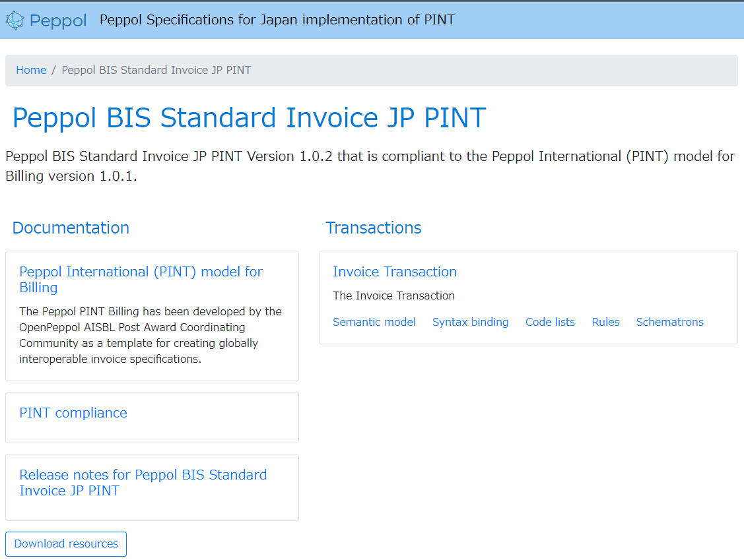Open Release notes for Peppol BIS Standard Invoice
Screen dimensions: 744x560
point(143,483)
